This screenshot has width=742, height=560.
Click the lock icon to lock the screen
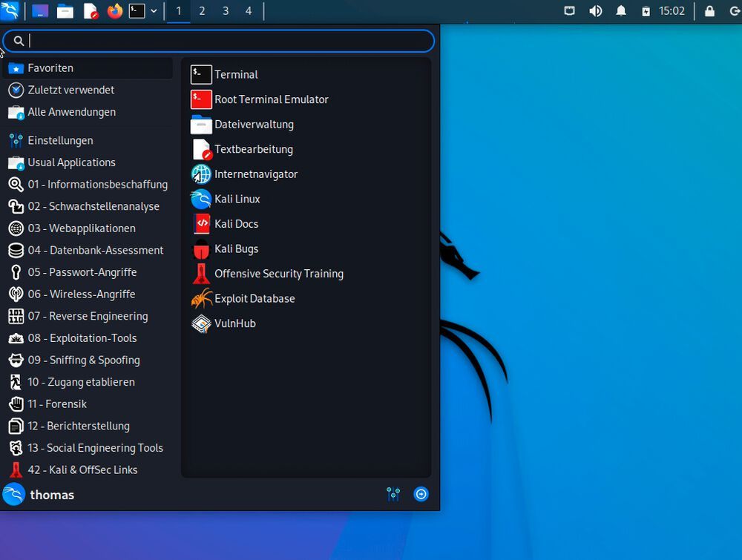point(707,10)
